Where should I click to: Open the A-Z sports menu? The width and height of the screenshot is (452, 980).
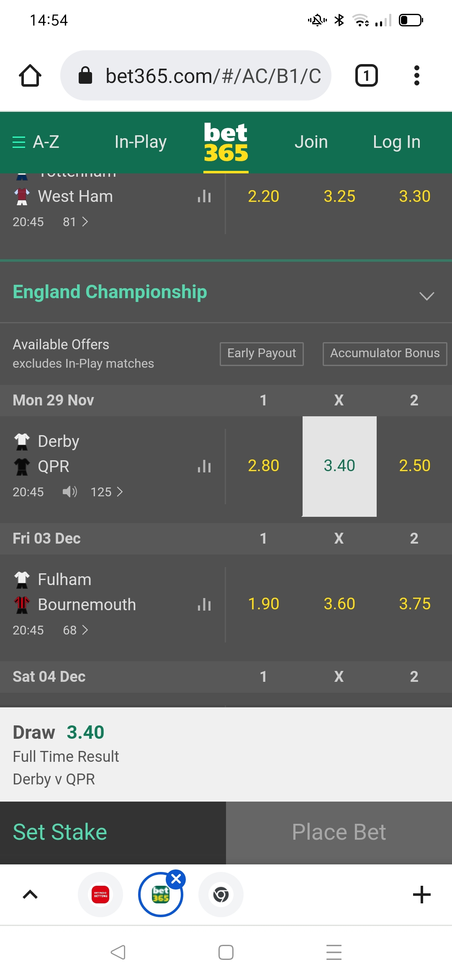coord(36,142)
